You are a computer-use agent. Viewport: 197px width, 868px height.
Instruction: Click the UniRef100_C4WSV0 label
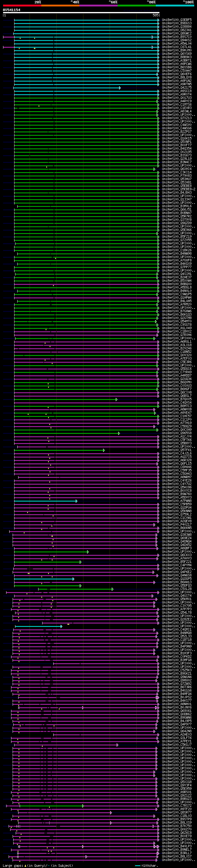(177, 125)
